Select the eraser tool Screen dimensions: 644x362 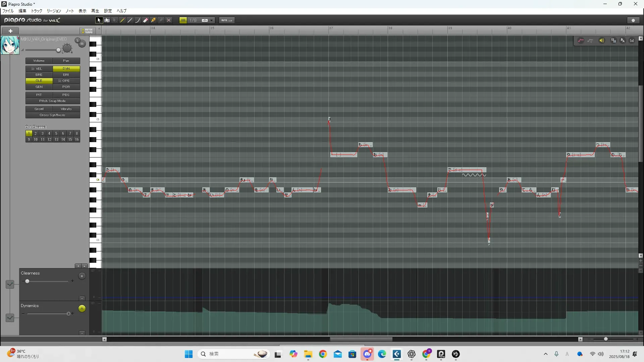tap(146, 20)
